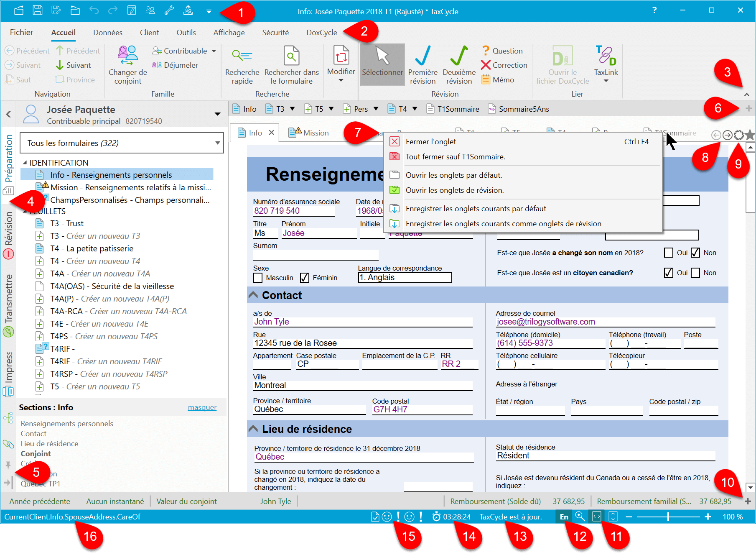Open the T1Sommaire form tab
Viewport: 756px width, 555px height.
453,109
